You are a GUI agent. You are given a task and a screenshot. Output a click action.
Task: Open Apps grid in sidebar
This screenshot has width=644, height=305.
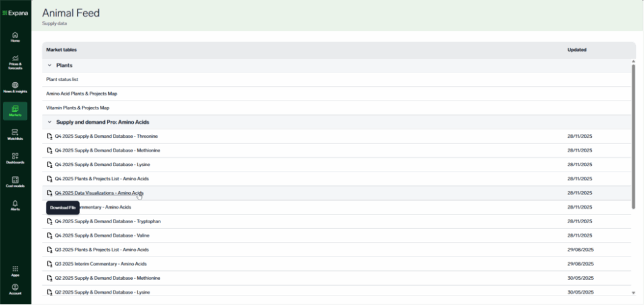15,270
